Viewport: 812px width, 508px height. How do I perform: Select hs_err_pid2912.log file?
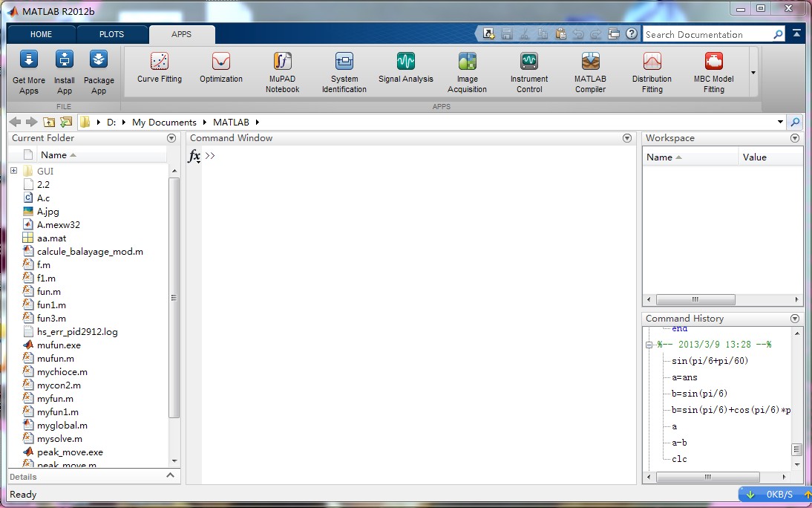77,331
